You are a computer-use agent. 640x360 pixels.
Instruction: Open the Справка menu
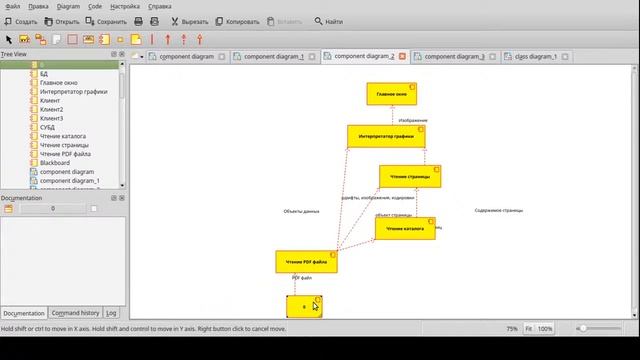[160, 7]
